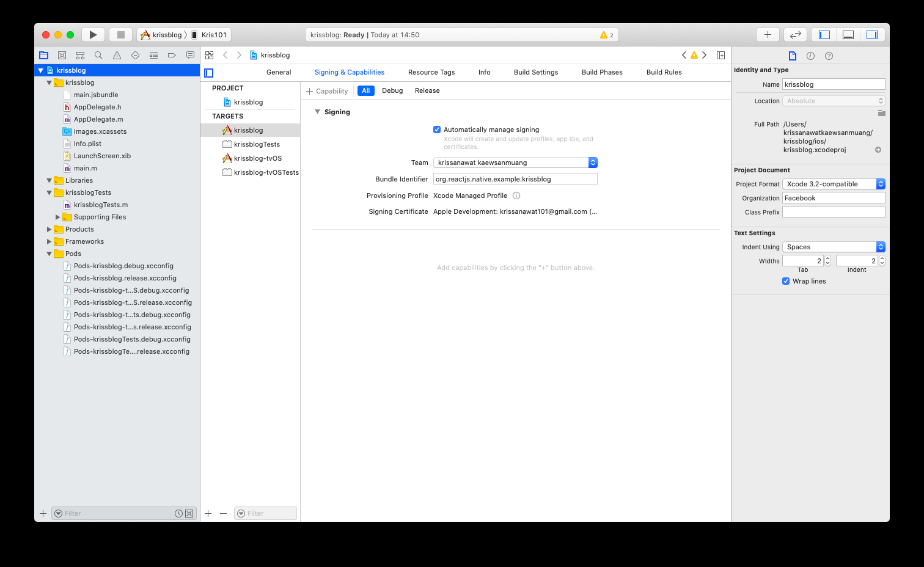Show the Quick Help inspector
Image resolution: width=924 pixels, height=567 pixels.
[x=829, y=56]
